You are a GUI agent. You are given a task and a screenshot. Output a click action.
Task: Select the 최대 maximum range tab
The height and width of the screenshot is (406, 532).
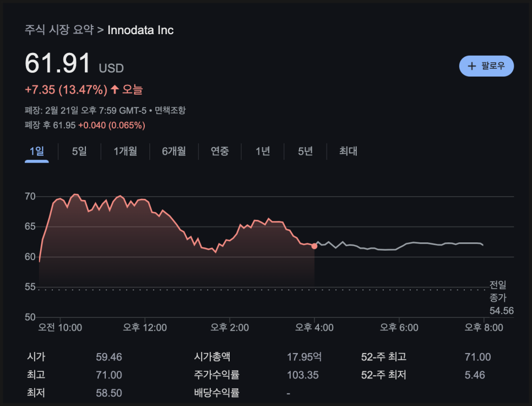(348, 151)
